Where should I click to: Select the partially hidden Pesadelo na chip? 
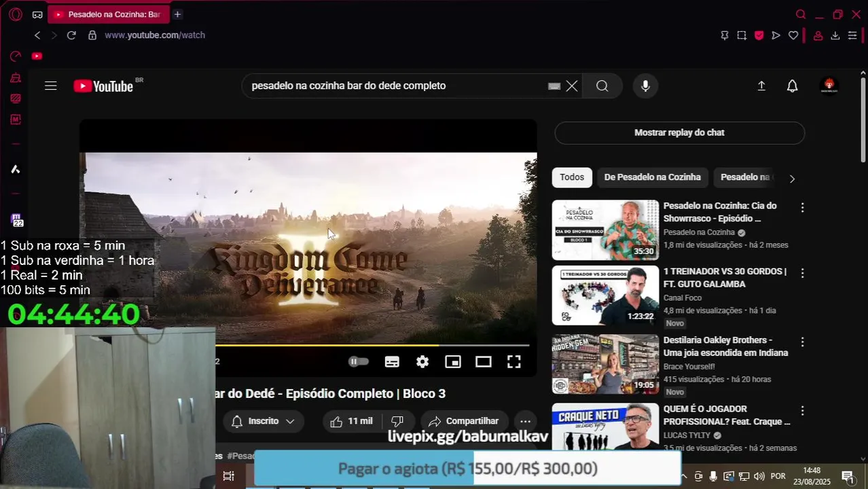pos(744,177)
